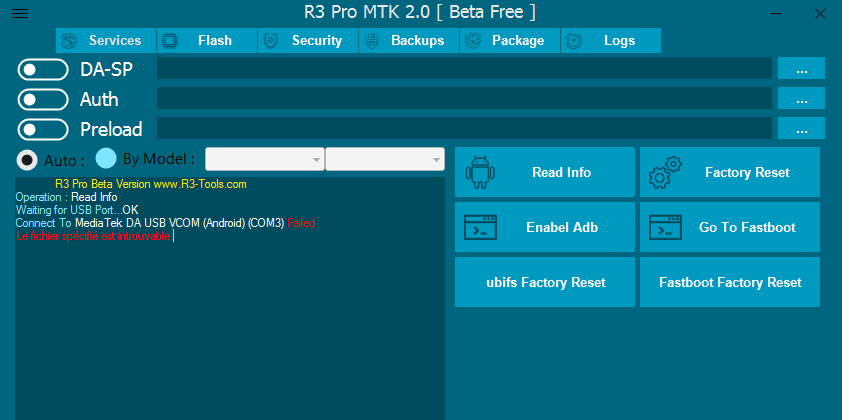Toggle the Preload switch
This screenshot has width=842, height=420.
[43, 129]
